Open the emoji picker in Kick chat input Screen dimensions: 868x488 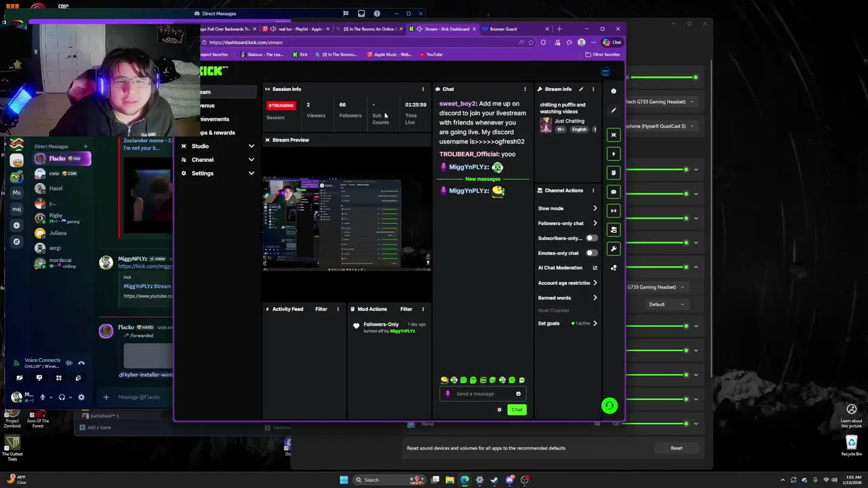coord(518,394)
